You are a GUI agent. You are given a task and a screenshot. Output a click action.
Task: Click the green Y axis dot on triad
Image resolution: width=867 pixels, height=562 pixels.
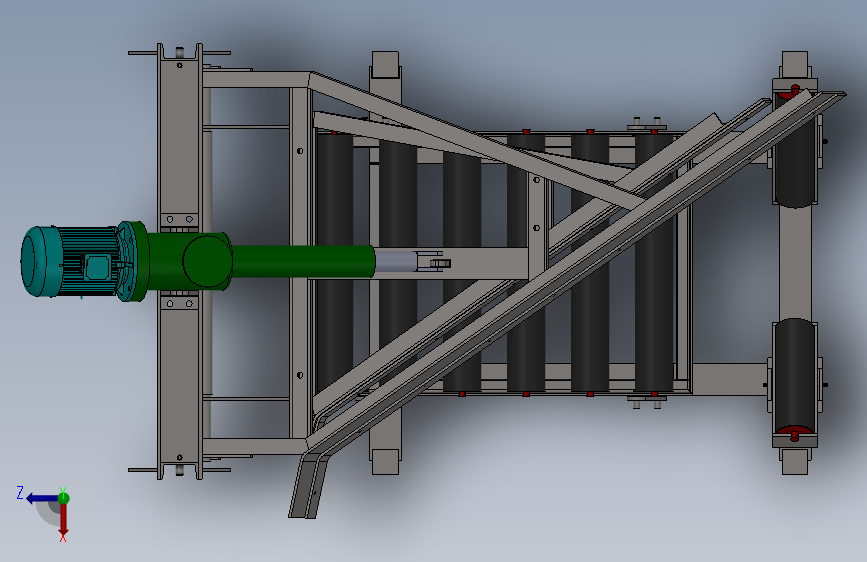point(64,498)
